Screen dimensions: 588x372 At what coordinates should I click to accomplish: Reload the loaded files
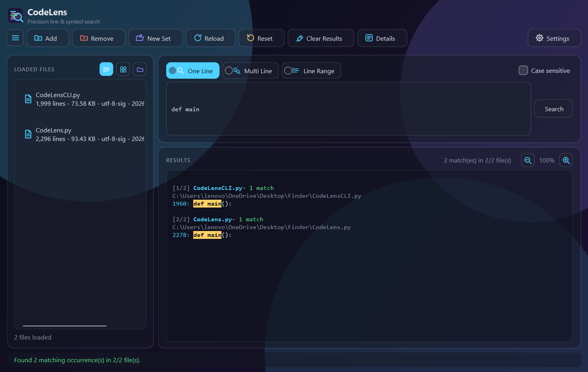coord(211,38)
